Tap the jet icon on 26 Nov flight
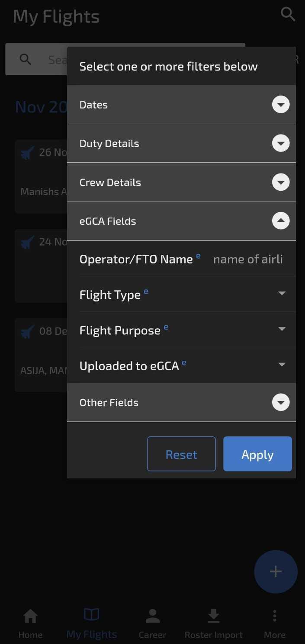The height and width of the screenshot is (644, 305). 27,153
